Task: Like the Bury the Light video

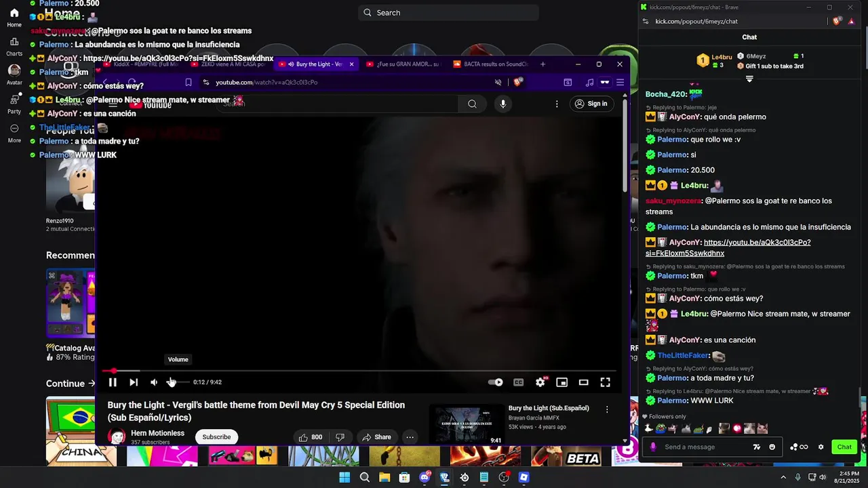Action: [x=311, y=437]
